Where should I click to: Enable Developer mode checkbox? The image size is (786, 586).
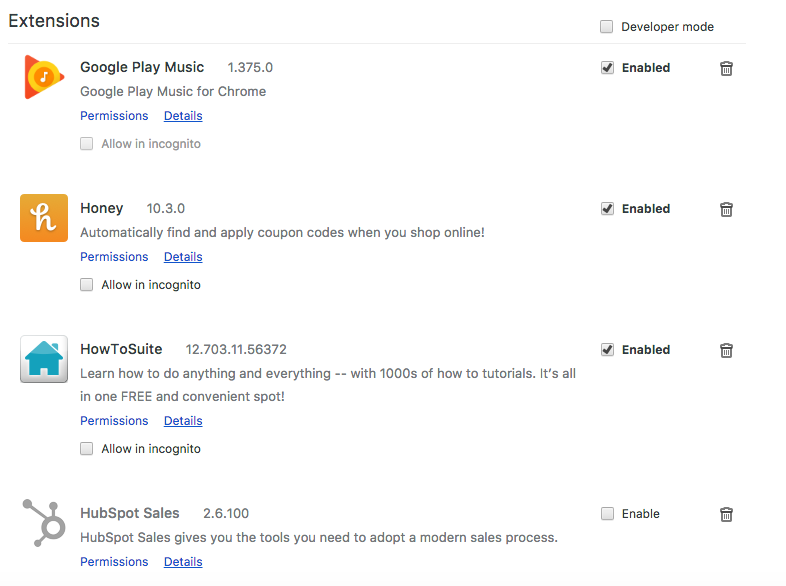click(607, 27)
